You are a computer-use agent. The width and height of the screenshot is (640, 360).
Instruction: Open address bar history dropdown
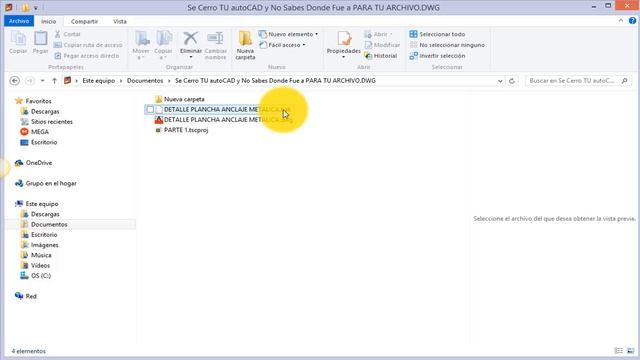[500, 81]
